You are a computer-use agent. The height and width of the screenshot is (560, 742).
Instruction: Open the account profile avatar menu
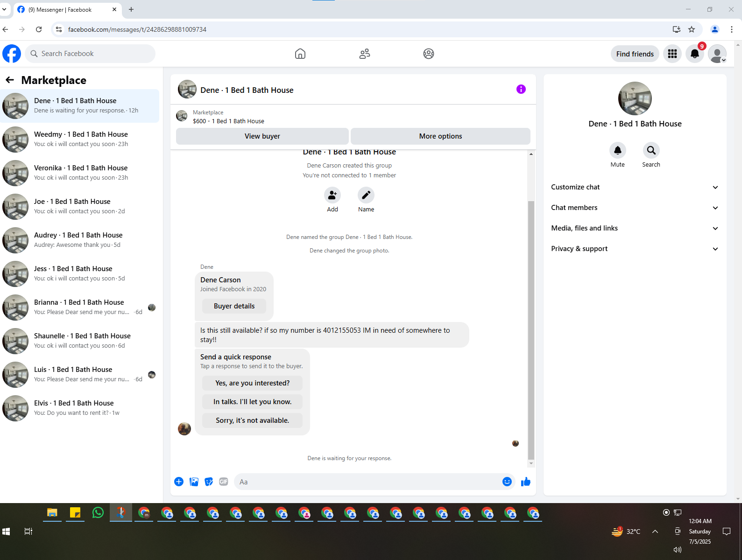(x=717, y=54)
